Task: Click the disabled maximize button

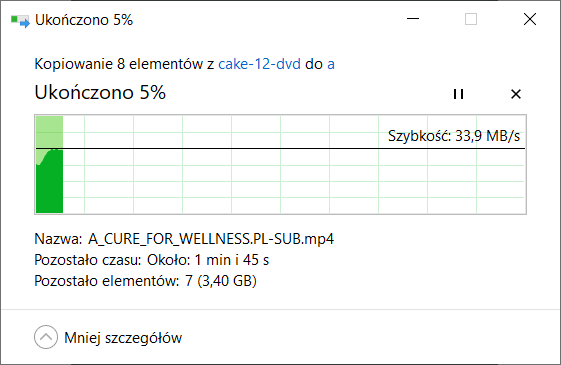Action: [x=471, y=19]
